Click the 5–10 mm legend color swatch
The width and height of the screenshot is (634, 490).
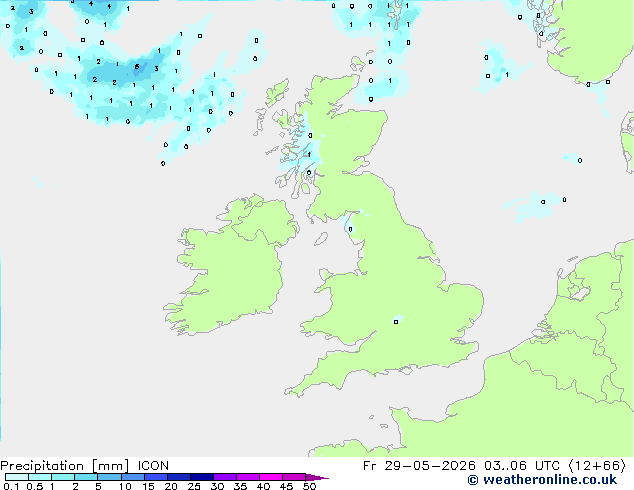pos(109,477)
